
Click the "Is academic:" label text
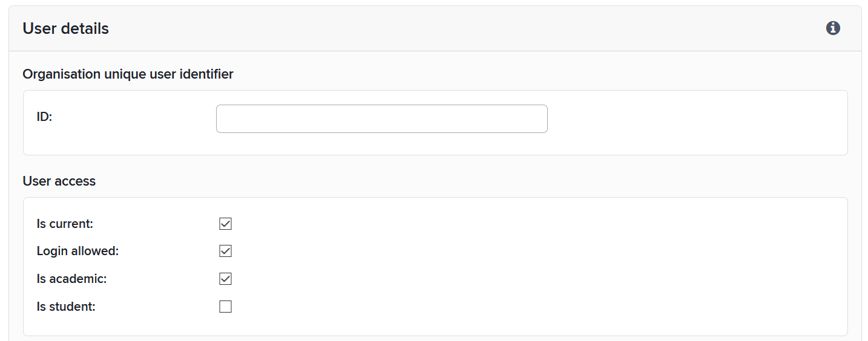tap(71, 279)
